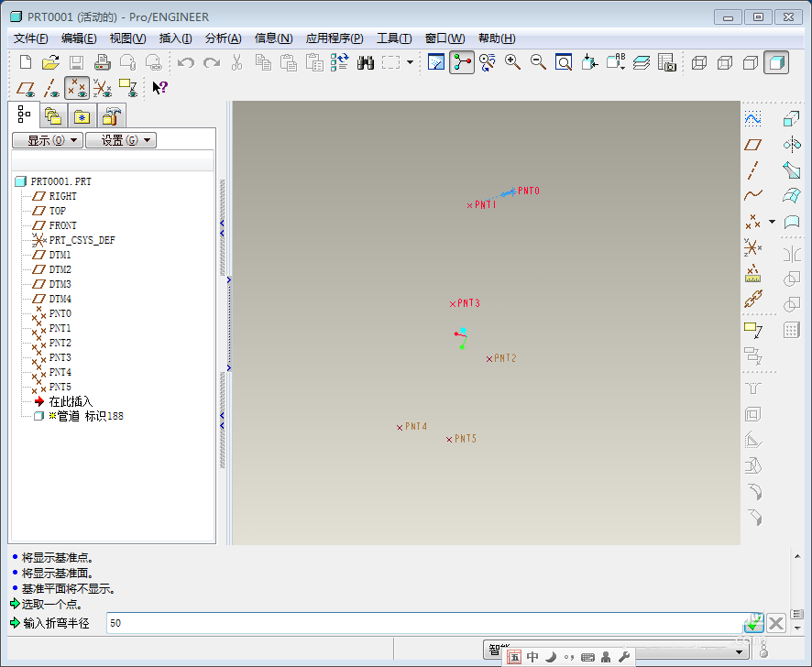This screenshot has height=667, width=812.
Task: Toggle the repaint screen button
Action: (x=436, y=62)
